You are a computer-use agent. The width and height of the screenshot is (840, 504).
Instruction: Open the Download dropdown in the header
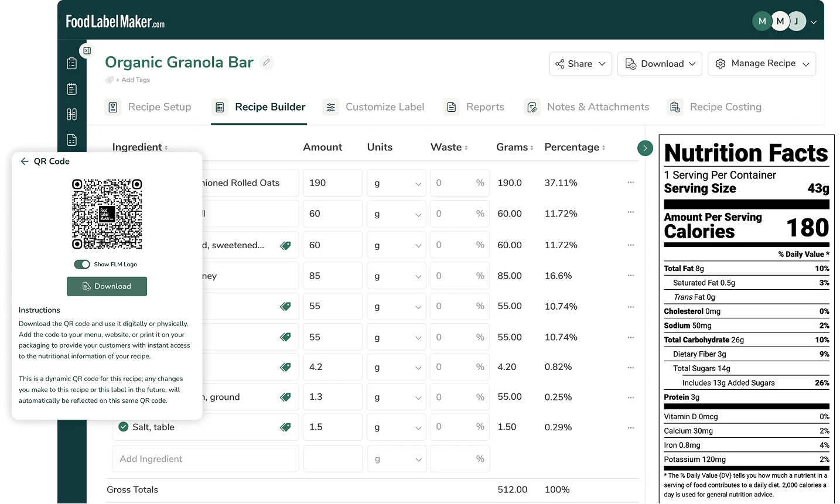click(x=660, y=64)
